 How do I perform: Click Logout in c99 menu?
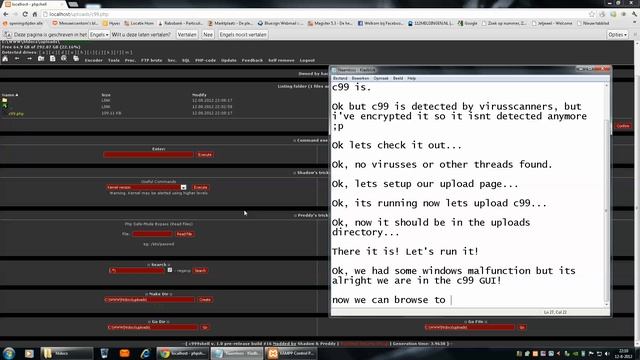(x=307, y=60)
